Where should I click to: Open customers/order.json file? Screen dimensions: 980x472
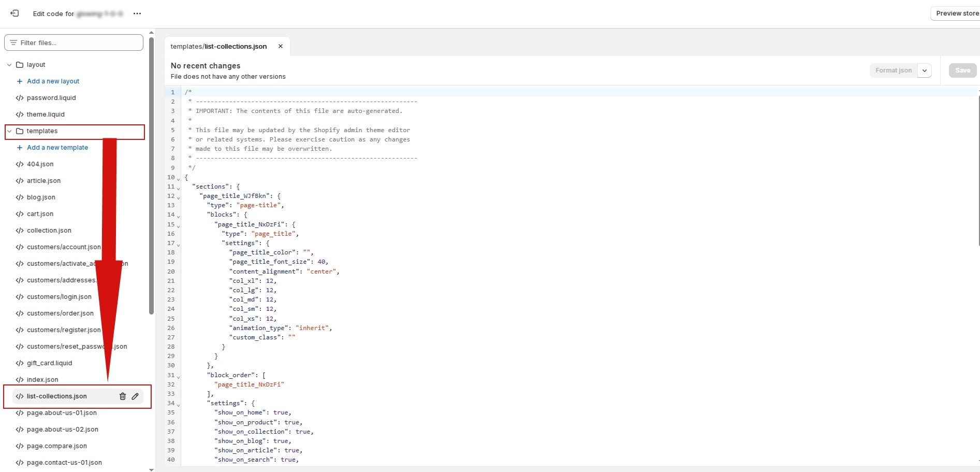click(60, 313)
